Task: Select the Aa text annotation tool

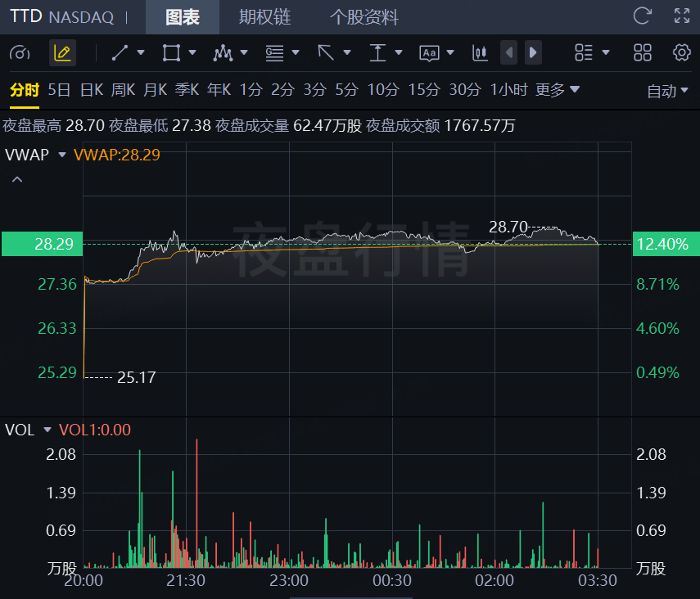Action: click(430, 53)
